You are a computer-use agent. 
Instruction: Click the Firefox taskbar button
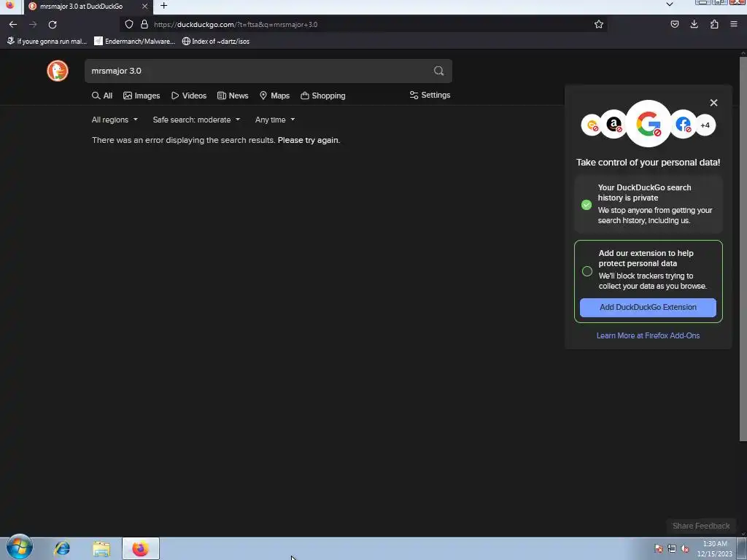tap(141, 548)
